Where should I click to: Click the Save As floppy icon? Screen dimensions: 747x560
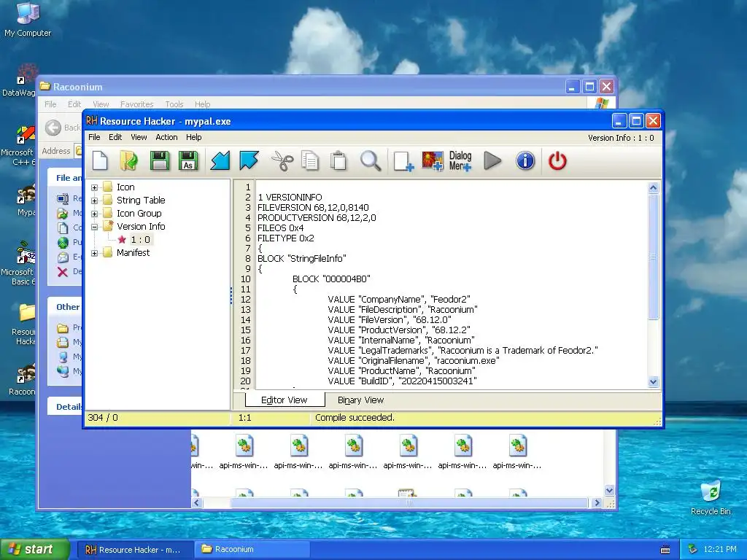click(188, 160)
